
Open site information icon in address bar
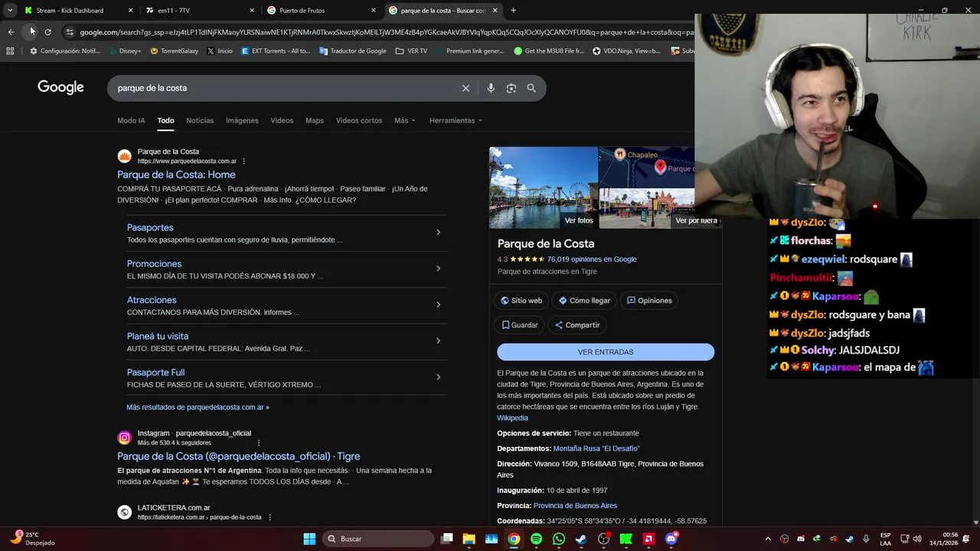pyautogui.click(x=70, y=32)
